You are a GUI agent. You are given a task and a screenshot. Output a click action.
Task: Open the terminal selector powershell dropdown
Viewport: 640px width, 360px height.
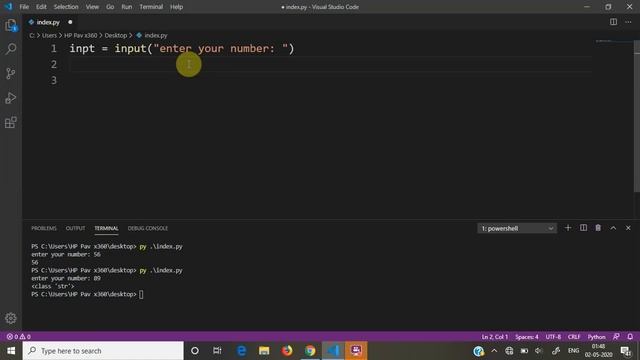click(517, 228)
